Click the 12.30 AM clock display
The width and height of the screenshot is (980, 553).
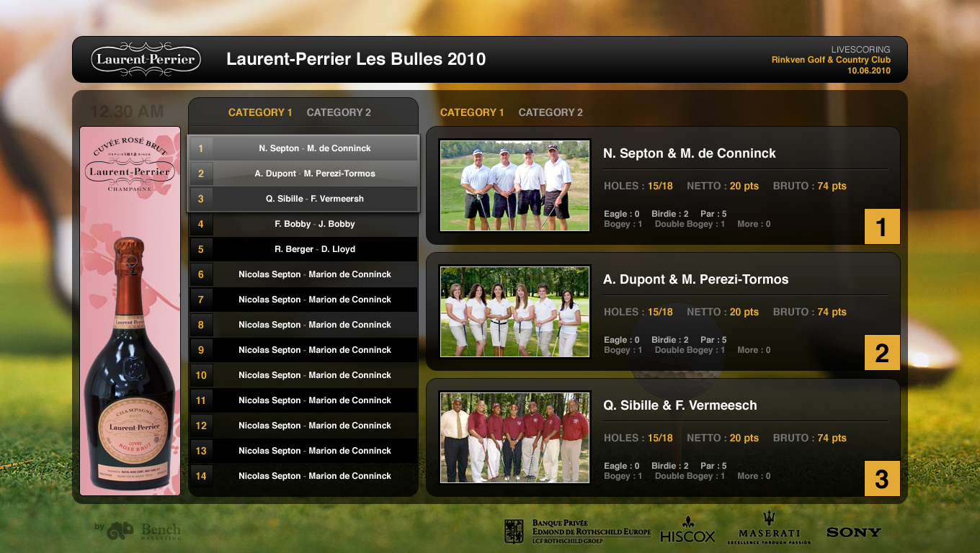128,112
